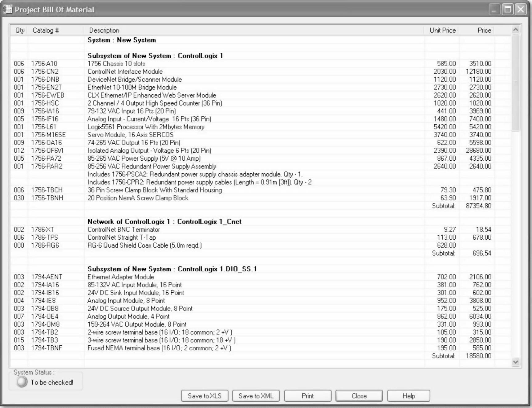The width and height of the screenshot is (532, 408).
Task: Select the '2 Channel / 4 Output High Speed Counter' row
Action: pos(155,103)
